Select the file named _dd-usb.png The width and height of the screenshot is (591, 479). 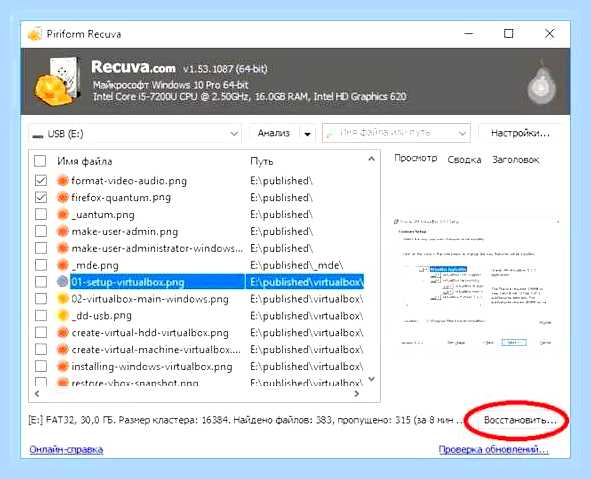[101, 315]
